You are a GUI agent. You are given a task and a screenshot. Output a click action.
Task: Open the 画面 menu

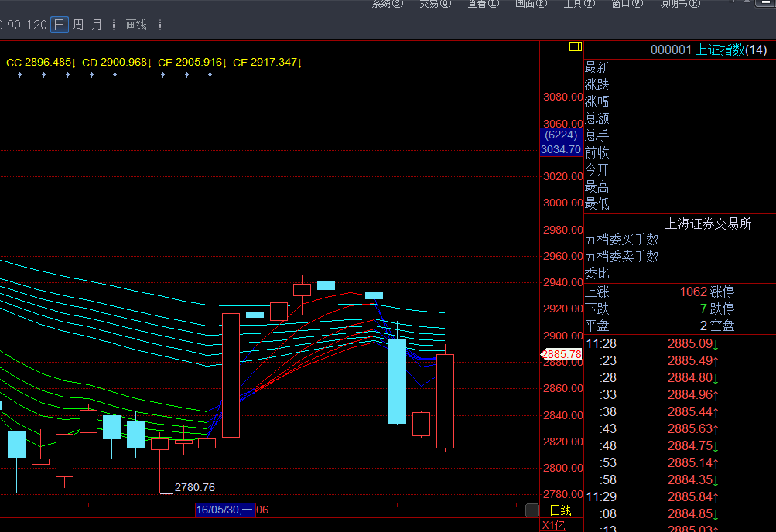[x=531, y=4]
